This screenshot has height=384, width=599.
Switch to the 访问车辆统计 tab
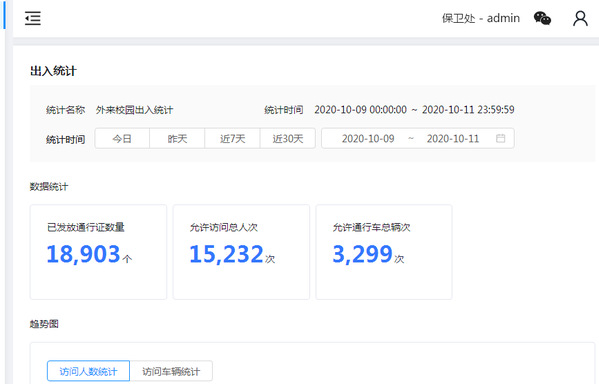click(171, 371)
